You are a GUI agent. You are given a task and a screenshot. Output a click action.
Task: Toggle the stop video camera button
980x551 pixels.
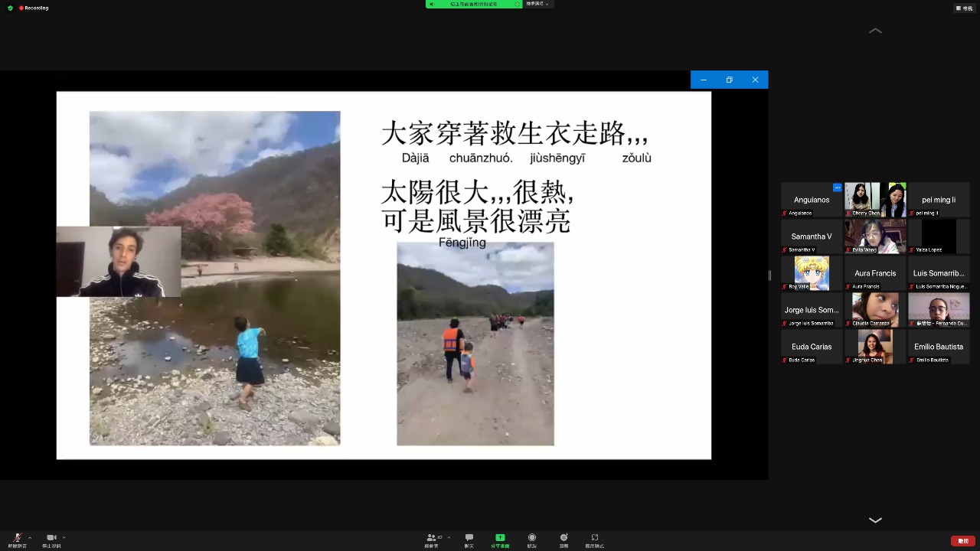tap(51, 539)
